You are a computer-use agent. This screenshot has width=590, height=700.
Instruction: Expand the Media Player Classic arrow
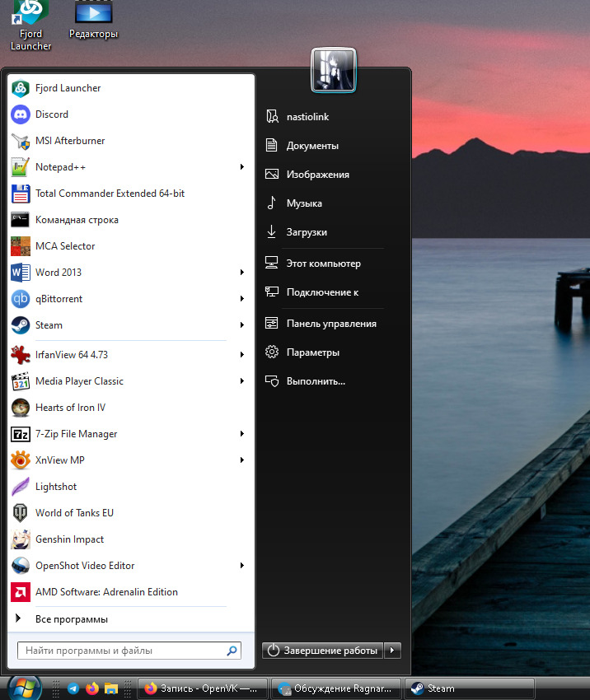[x=241, y=380]
